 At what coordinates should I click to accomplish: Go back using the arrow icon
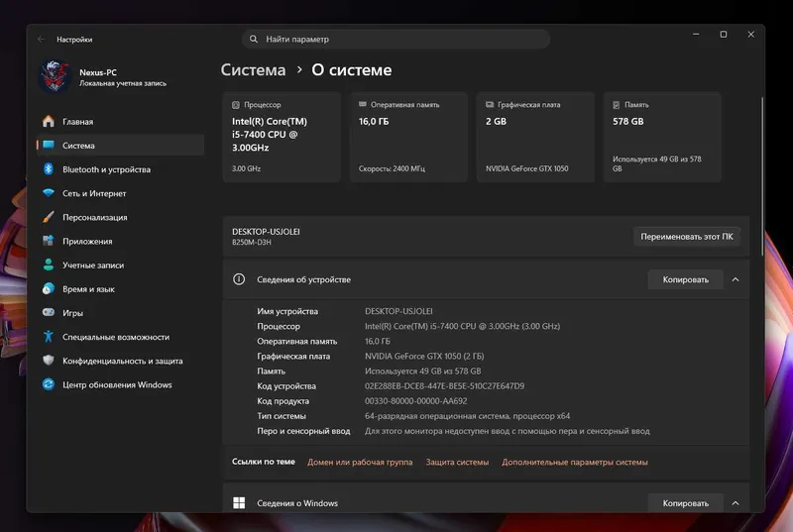click(x=42, y=40)
